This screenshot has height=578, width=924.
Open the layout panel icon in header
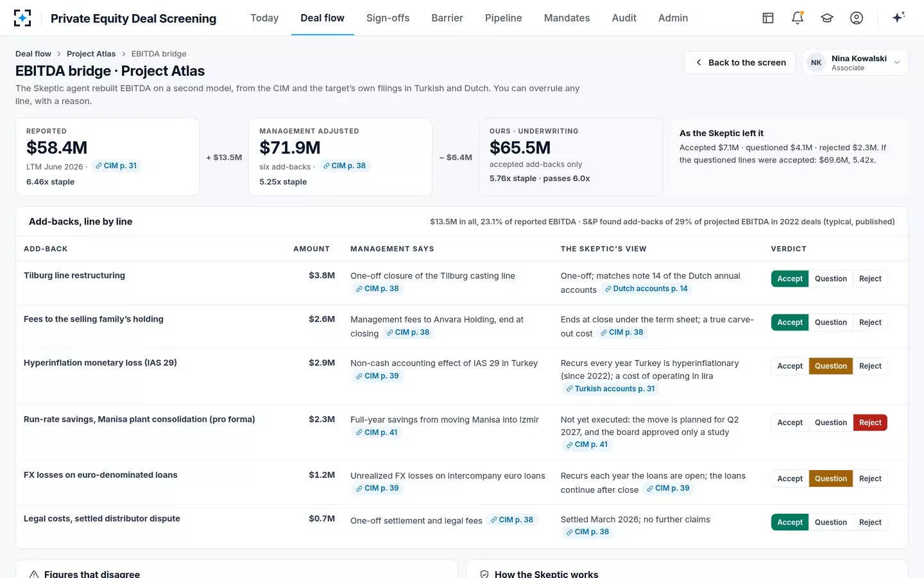pos(768,18)
